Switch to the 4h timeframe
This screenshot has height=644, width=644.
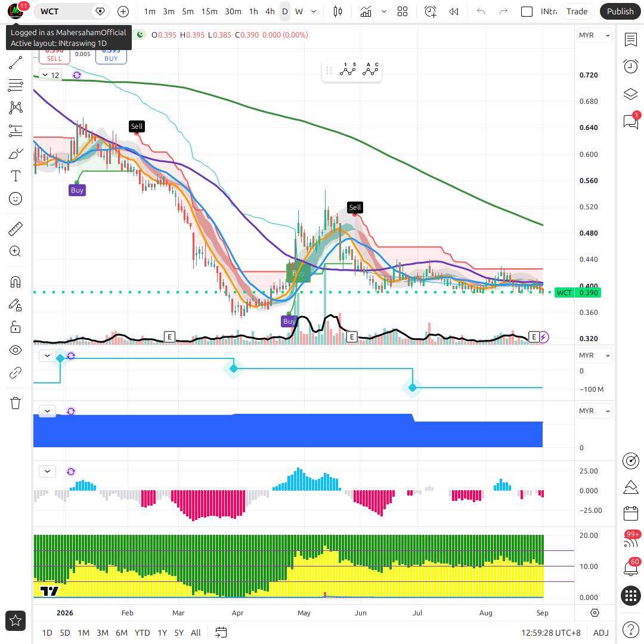[x=270, y=11]
